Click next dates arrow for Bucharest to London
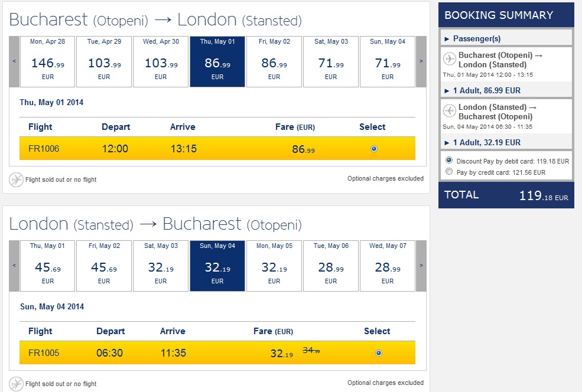The height and width of the screenshot is (392, 582). tap(421, 61)
